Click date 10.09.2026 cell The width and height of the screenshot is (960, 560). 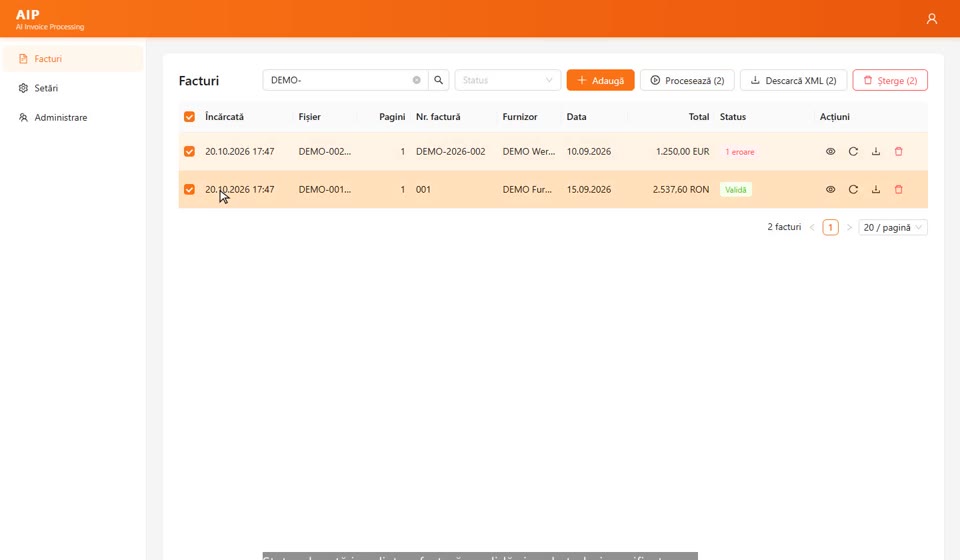(588, 152)
